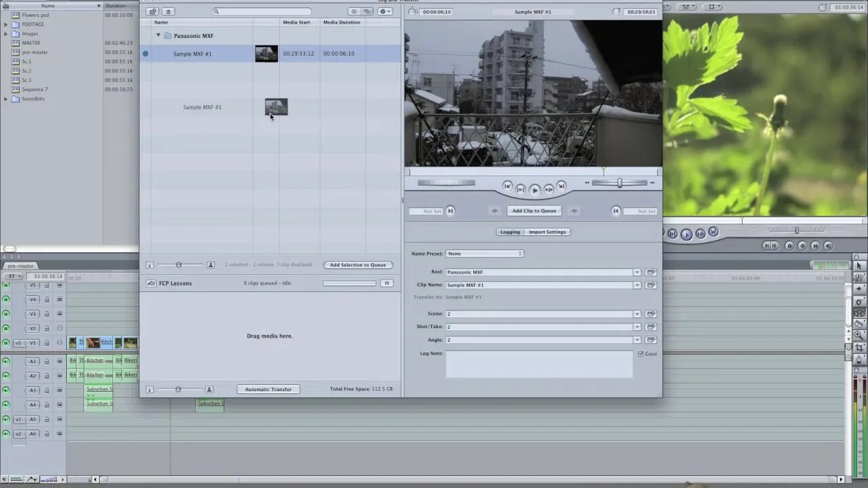Expand the Soundbits bin in Browser
868x488 pixels.
point(6,99)
